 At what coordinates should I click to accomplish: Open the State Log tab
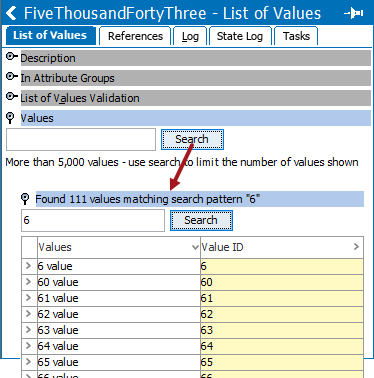tap(240, 36)
